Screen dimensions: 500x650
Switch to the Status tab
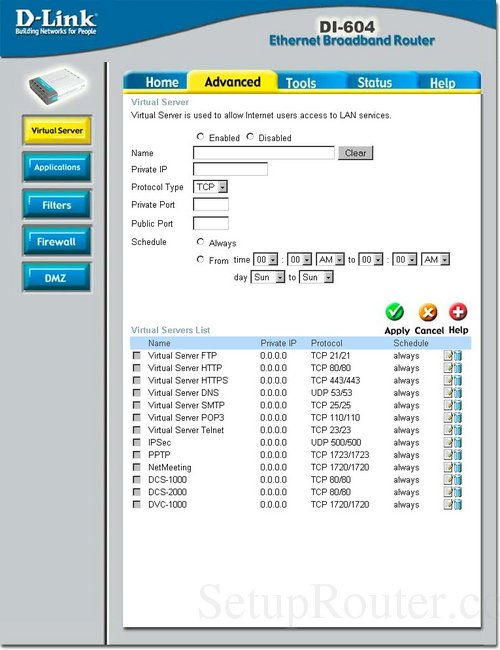[375, 82]
